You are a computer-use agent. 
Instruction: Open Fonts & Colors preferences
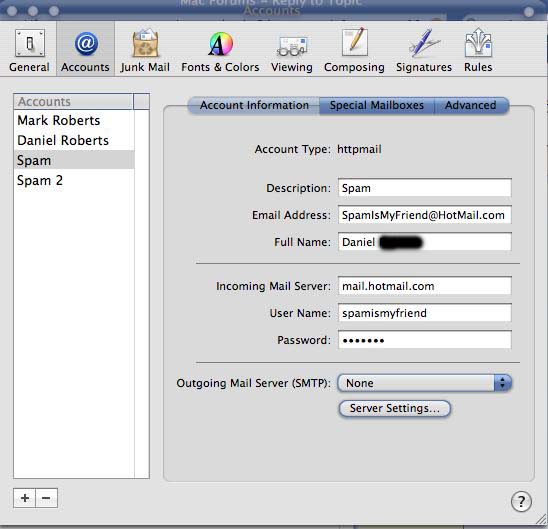[220, 51]
